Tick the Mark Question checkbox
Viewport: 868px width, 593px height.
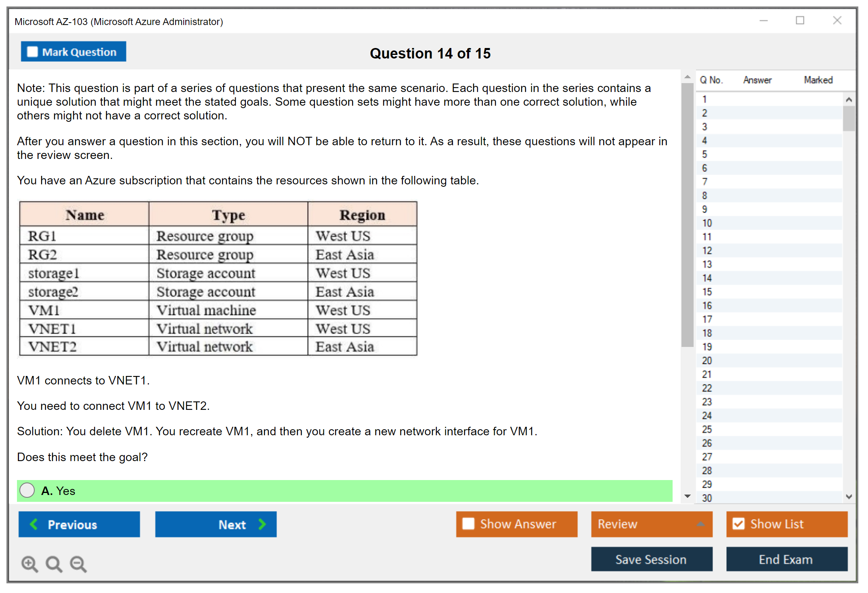point(32,52)
